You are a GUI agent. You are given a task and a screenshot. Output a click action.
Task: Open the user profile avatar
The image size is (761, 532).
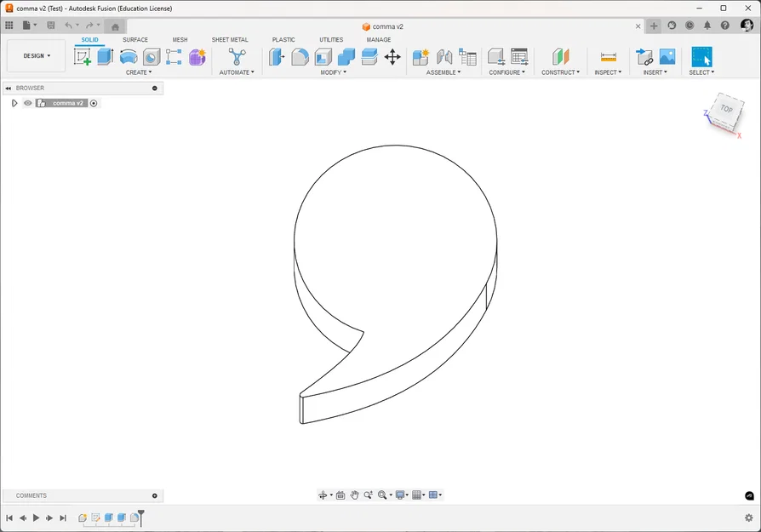(x=747, y=26)
